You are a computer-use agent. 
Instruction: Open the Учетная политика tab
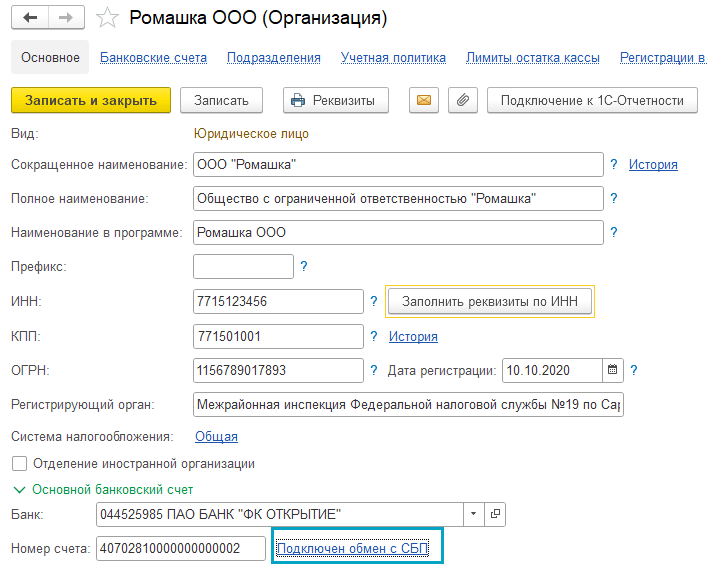pyautogui.click(x=393, y=58)
